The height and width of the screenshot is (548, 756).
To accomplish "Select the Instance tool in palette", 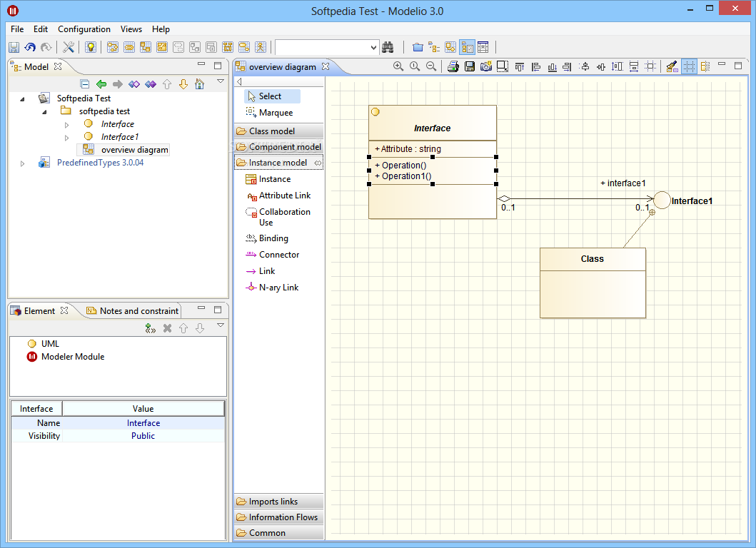I will [268, 179].
